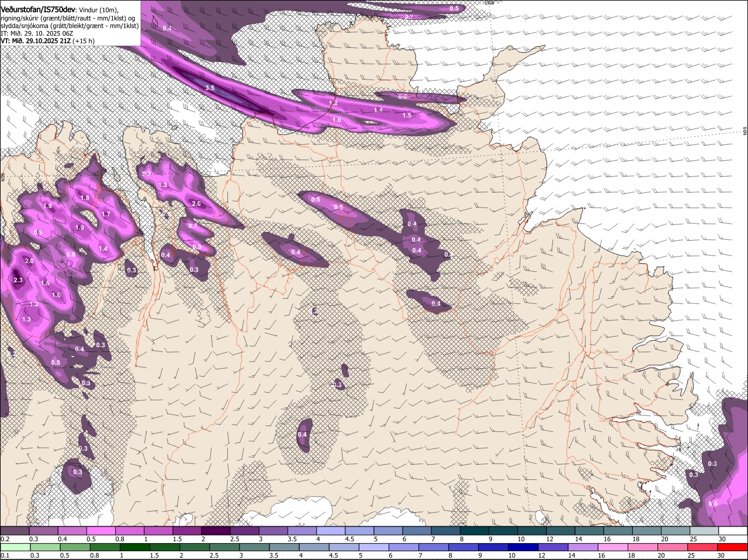This screenshot has width=748, height=560.
Task: Click the dark mauve 0.2 swatch in upper legend
Action: click(15, 531)
